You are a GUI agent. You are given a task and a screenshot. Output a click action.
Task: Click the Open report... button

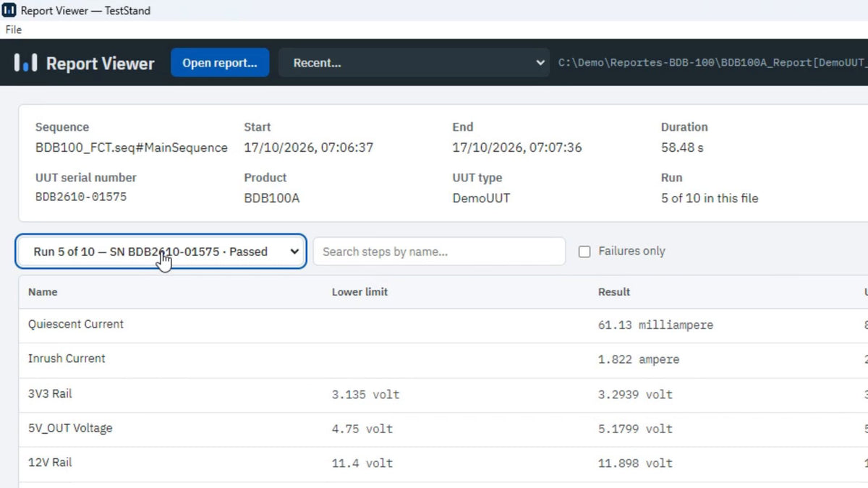pyautogui.click(x=220, y=63)
